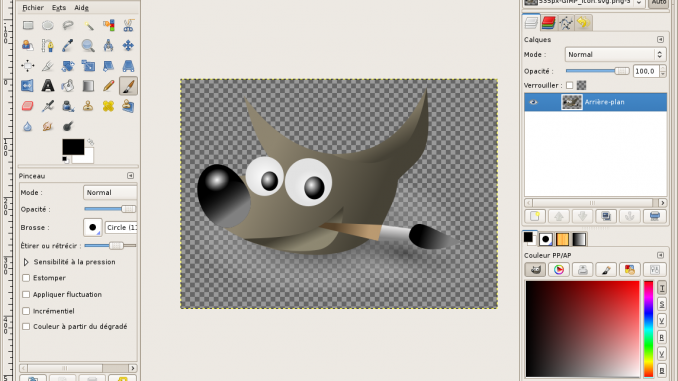
Task: Open the Patterns tab in lower dock
Action: coord(563,239)
